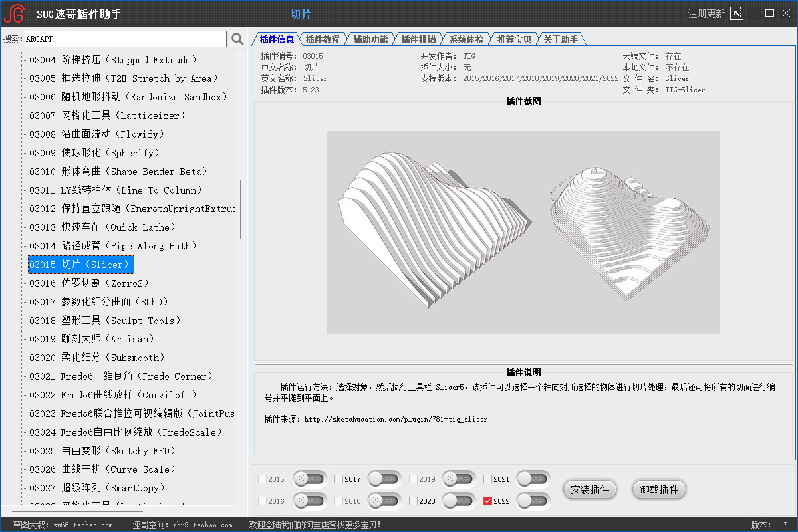This screenshot has height=532, width=798.
Task: Click the search field containing ARCAPP
Action: [x=126, y=39]
